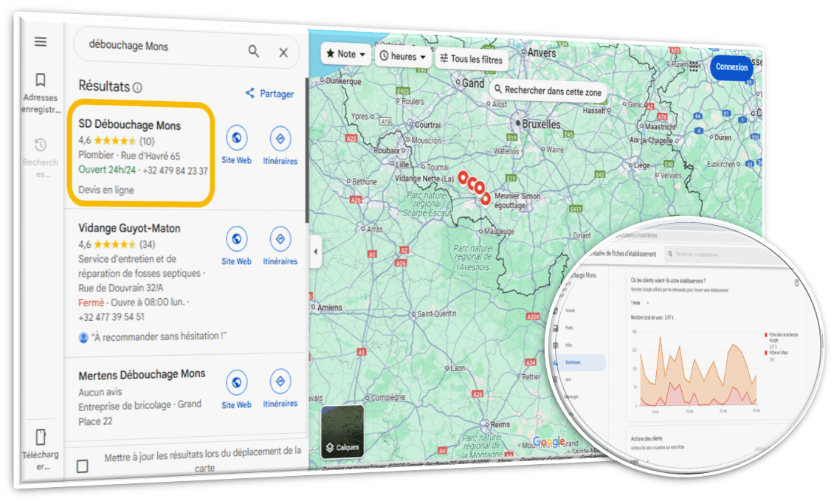Viewport: 834px width, 504px height.
Task: Open Site Web globe icon for SD Débouchage Mons
Action: pyautogui.click(x=237, y=138)
